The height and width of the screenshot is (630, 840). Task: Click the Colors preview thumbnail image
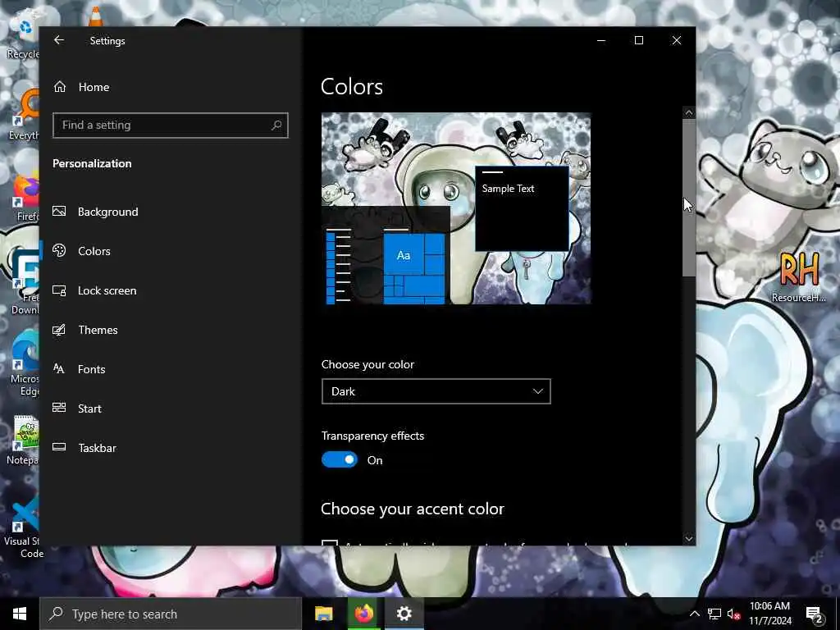(x=456, y=208)
